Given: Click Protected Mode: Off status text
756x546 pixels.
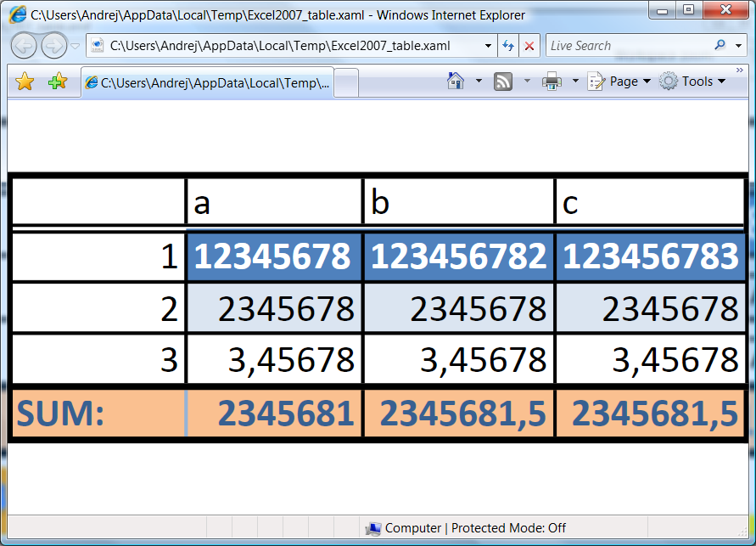Looking at the screenshot, I should point(508,528).
